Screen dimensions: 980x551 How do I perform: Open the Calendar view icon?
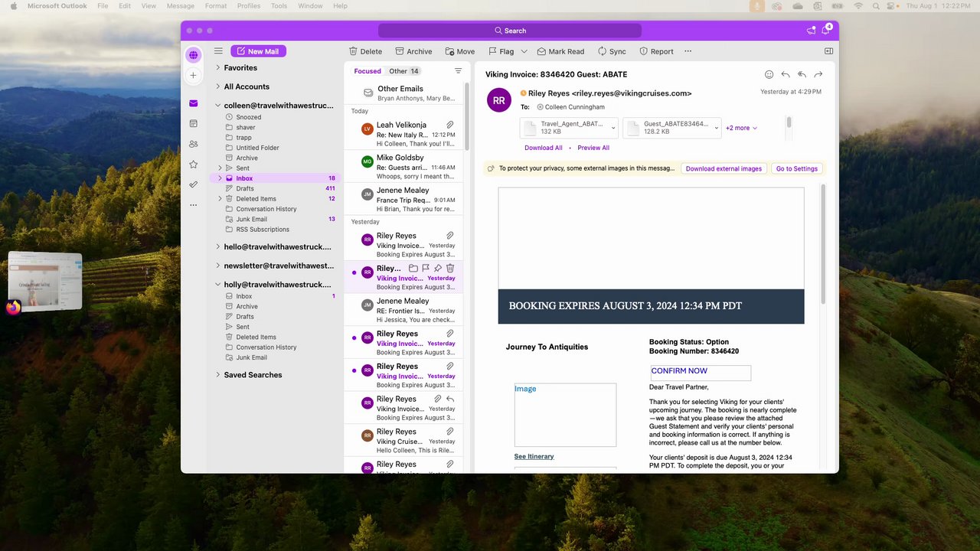coord(193,123)
